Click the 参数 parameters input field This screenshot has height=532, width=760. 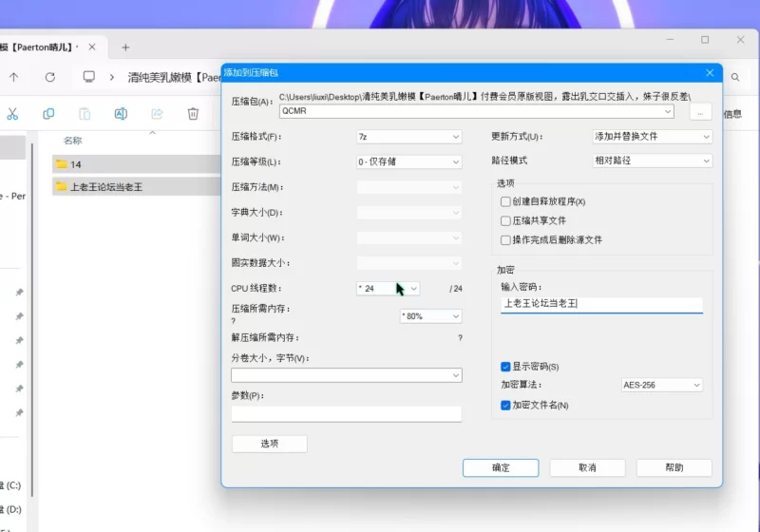pos(347,414)
